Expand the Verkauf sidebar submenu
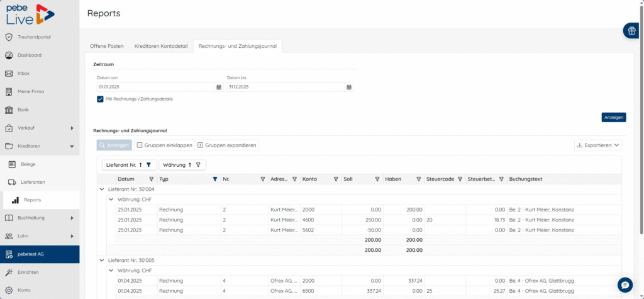This screenshot has height=299, width=644. (72, 128)
